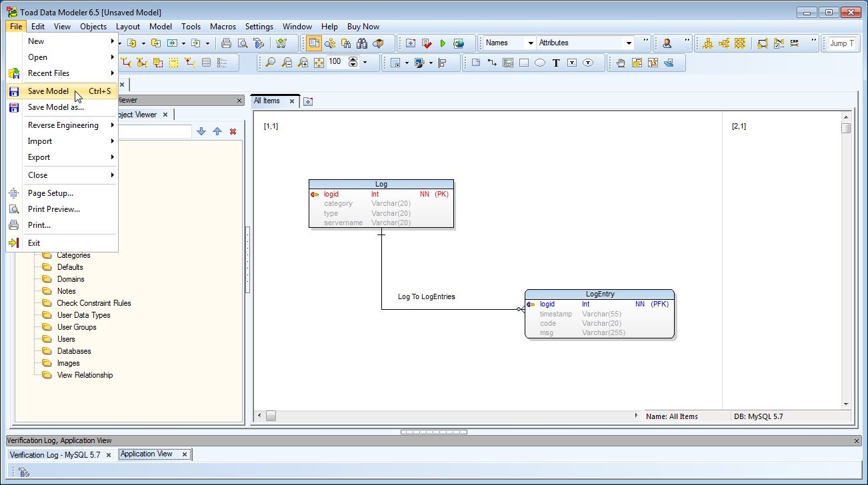Click the red checkmark Verify Model icon
The width and height of the screenshot is (868, 485).
(427, 43)
